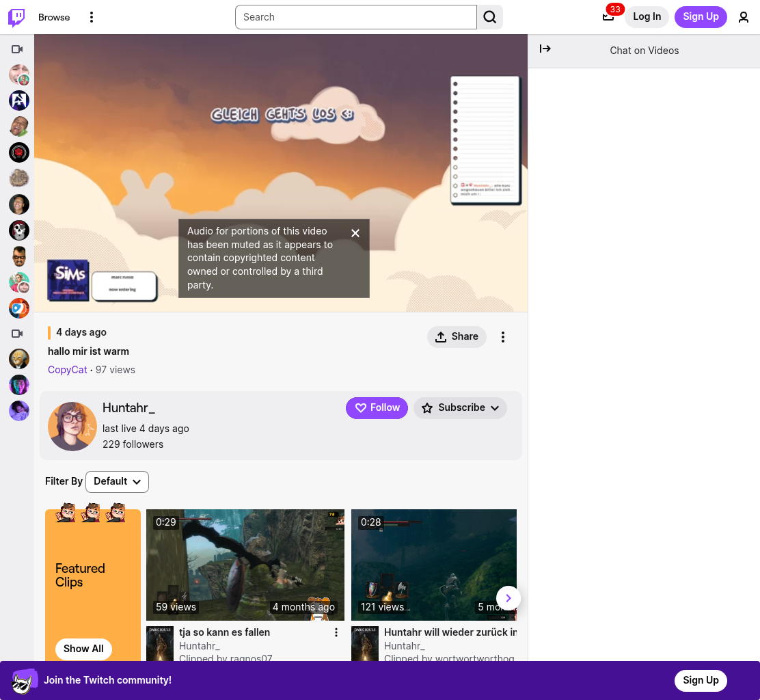Play the 0:29 Dark Souls clip thumbnail

(245, 565)
